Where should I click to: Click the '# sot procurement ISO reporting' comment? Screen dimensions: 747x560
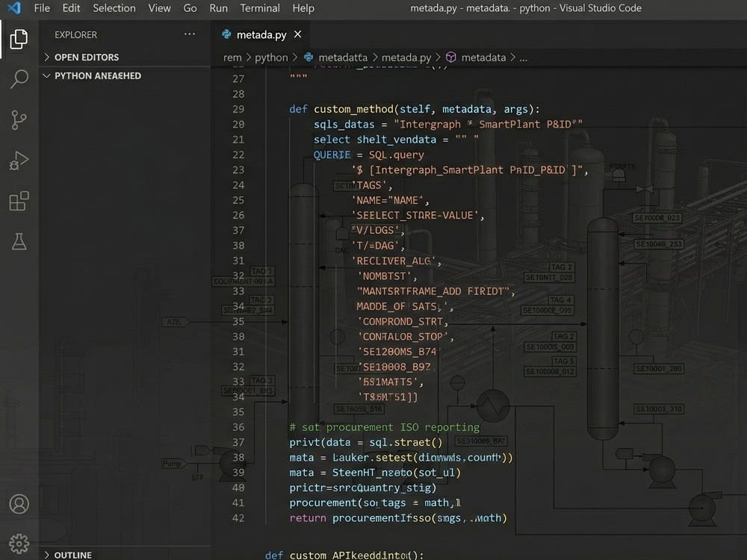pos(385,427)
